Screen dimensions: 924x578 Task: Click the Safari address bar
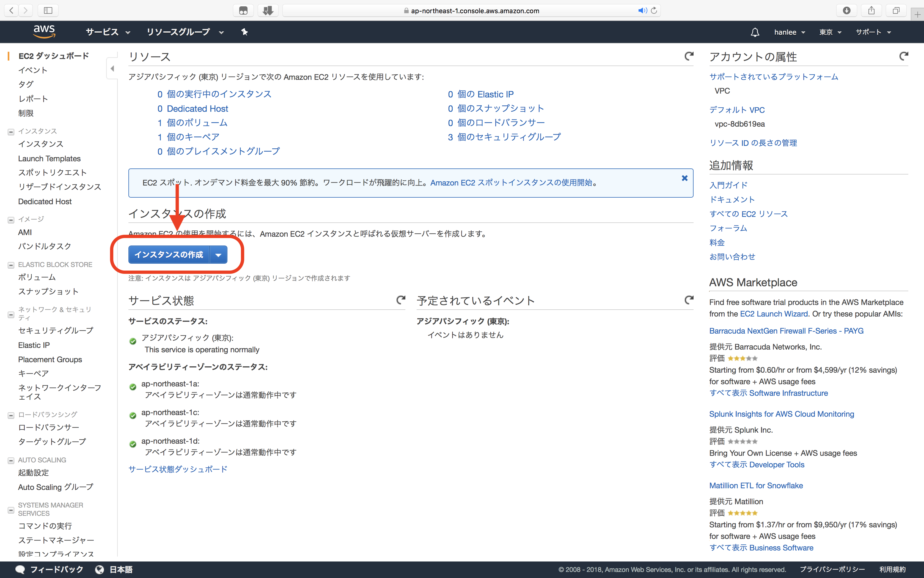[472, 10]
